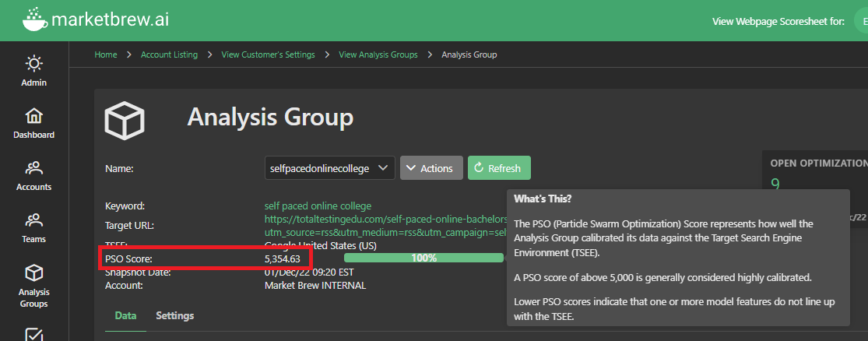
Task: Open Accounts from the sidebar
Action: (x=34, y=175)
